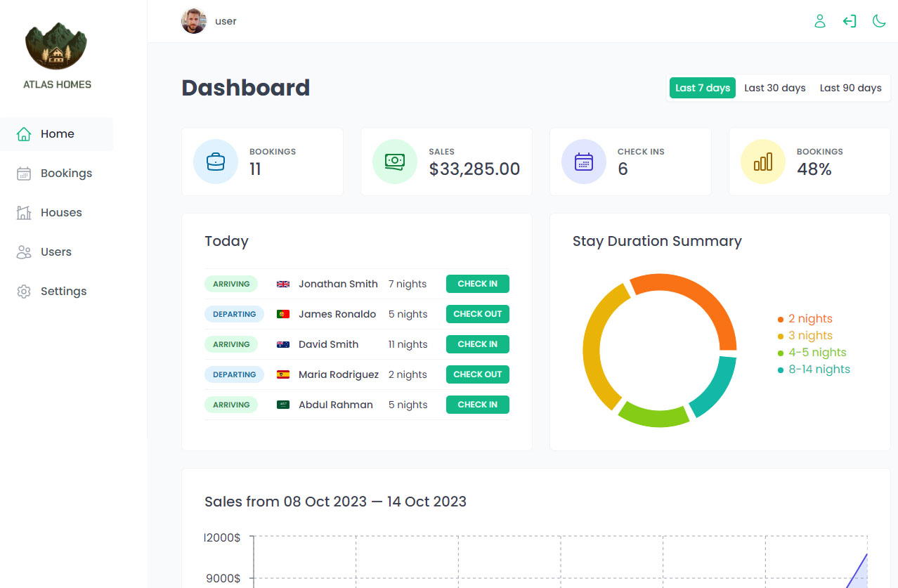Click the banknote icon on Sales card

(x=395, y=162)
